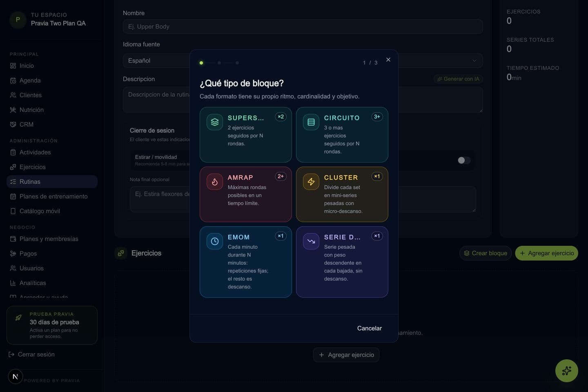Navigate to Planes y membresías

(52, 239)
